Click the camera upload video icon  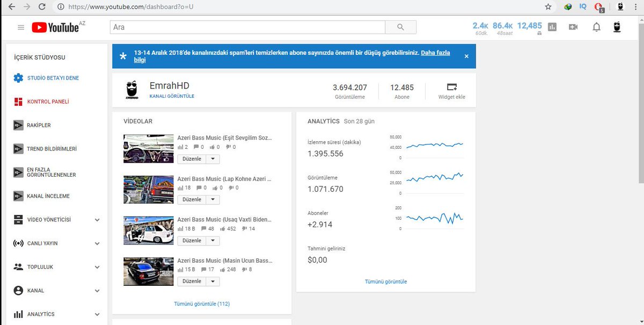pos(573,27)
